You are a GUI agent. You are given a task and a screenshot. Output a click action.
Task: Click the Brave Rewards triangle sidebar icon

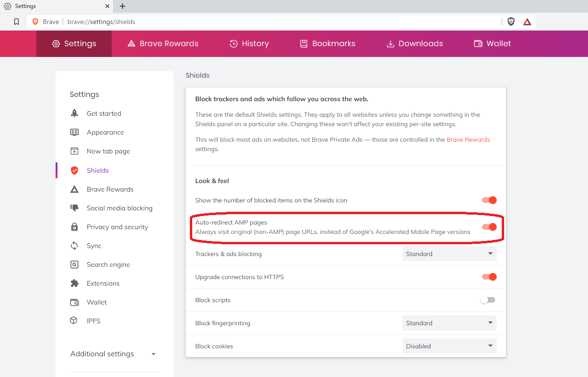pyautogui.click(x=74, y=189)
